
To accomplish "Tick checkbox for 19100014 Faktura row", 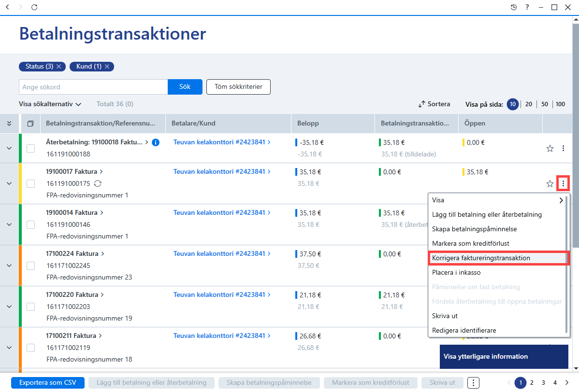I will coord(30,224).
